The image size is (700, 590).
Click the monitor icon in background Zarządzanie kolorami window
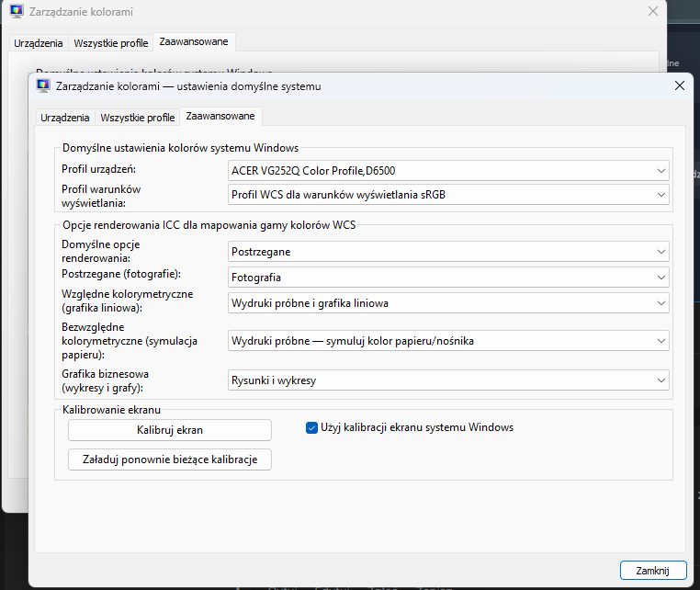coord(17,11)
